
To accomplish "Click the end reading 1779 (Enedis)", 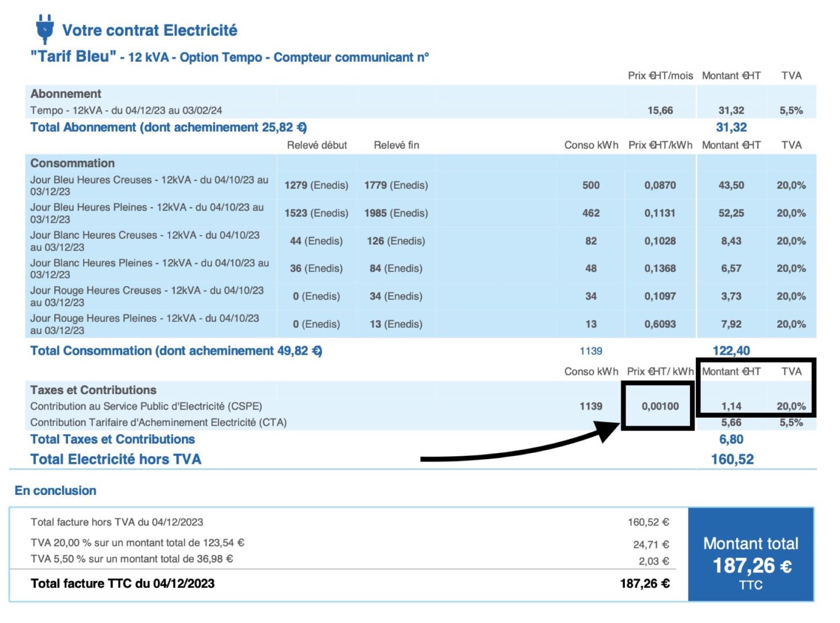I will (x=396, y=185).
